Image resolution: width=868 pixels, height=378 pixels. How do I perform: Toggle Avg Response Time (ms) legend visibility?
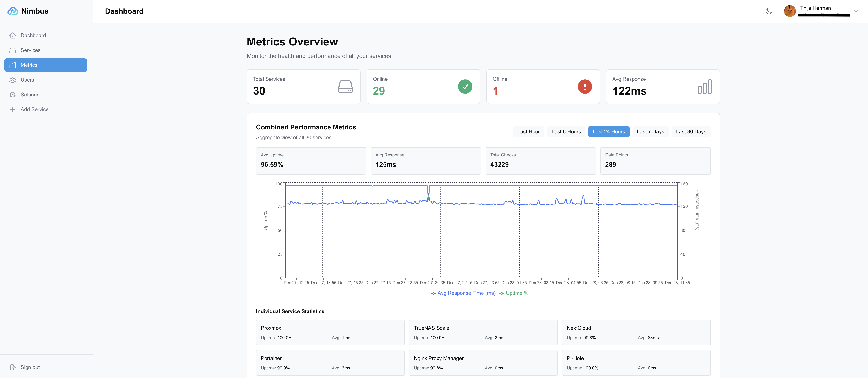tap(463, 293)
